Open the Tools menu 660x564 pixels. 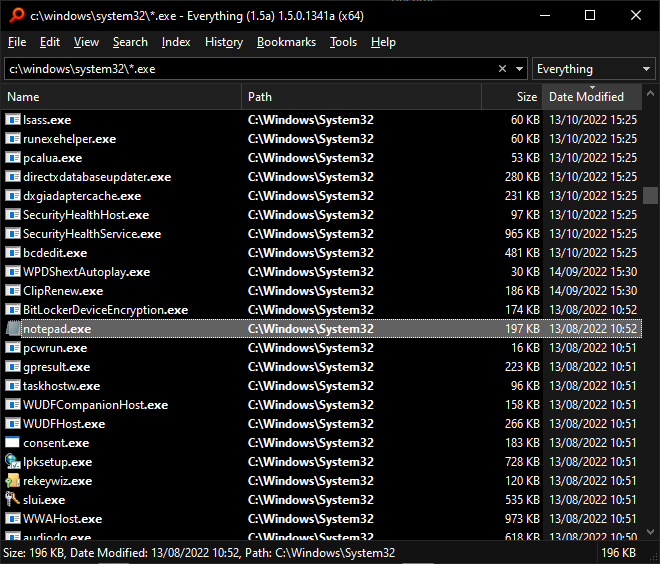(343, 42)
